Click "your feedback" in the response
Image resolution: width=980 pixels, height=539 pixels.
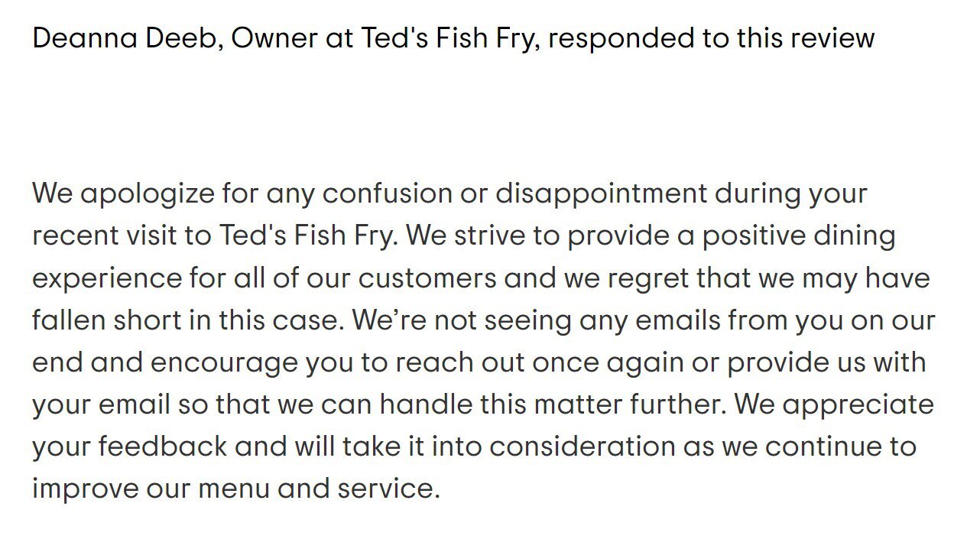click(130, 446)
